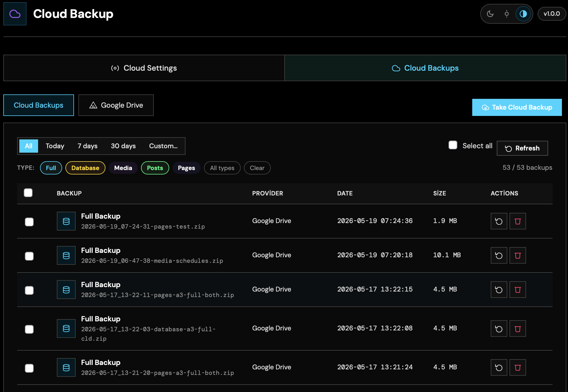Image resolution: width=568 pixels, height=392 pixels.
Task: Clear the type filters
Action: pyautogui.click(x=257, y=168)
